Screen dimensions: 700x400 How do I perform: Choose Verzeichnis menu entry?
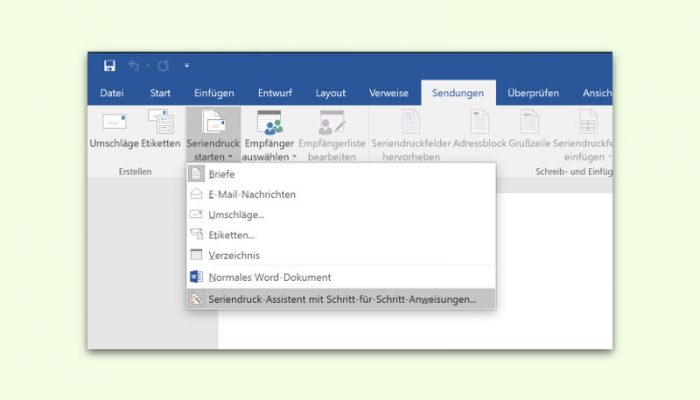pyautogui.click(x=341, y=255)
